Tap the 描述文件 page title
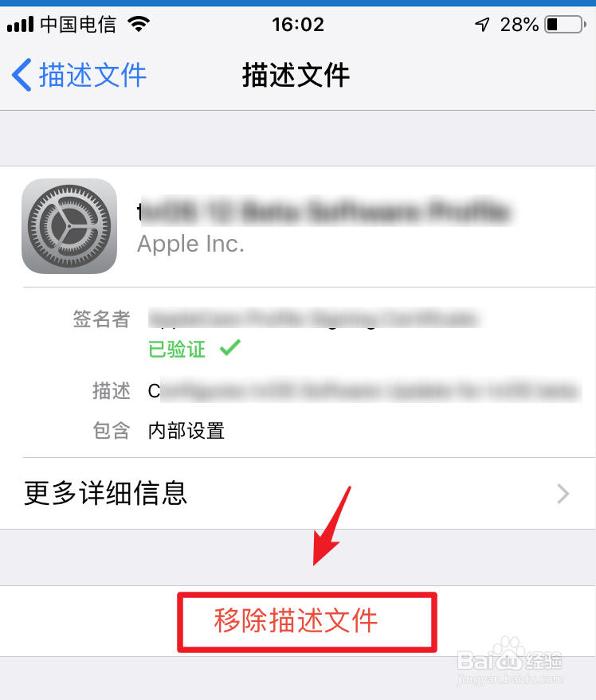596x700 pixels. 296,75
